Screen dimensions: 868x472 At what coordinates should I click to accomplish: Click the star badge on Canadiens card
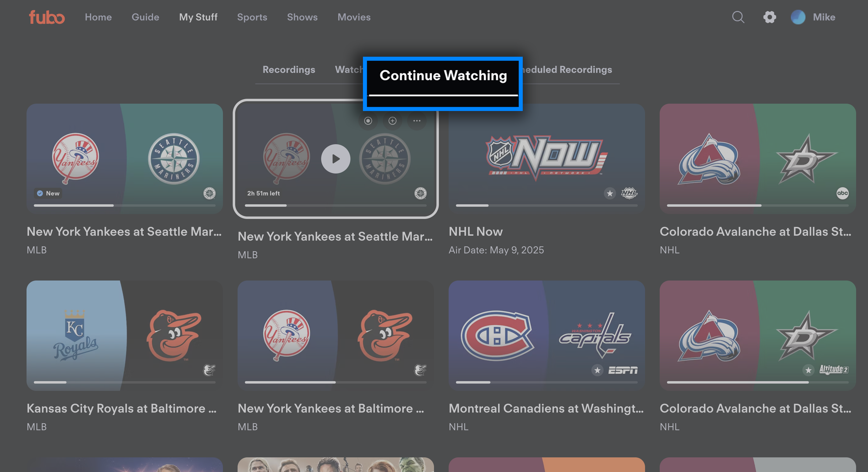(597, 370)
